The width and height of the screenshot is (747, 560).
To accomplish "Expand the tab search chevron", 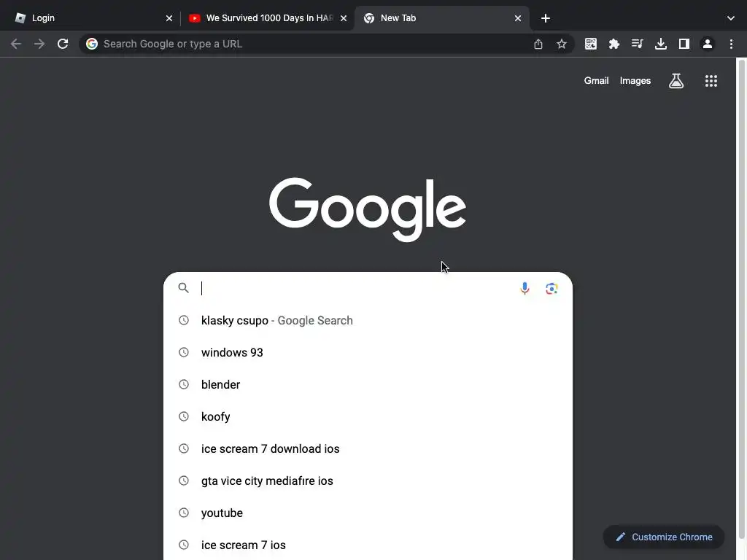I will 731,18.
